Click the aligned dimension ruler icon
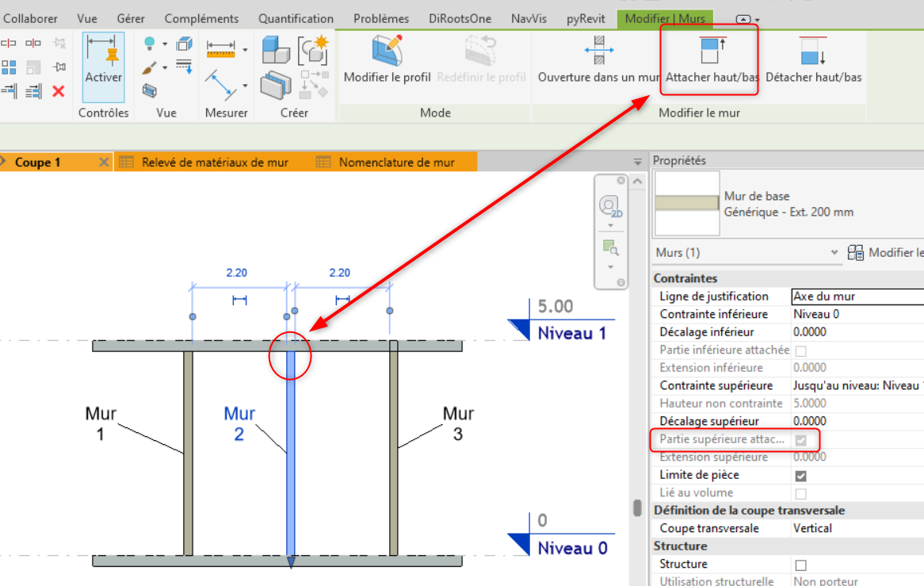This screenshot has height=586, width=924. (221, 49)
